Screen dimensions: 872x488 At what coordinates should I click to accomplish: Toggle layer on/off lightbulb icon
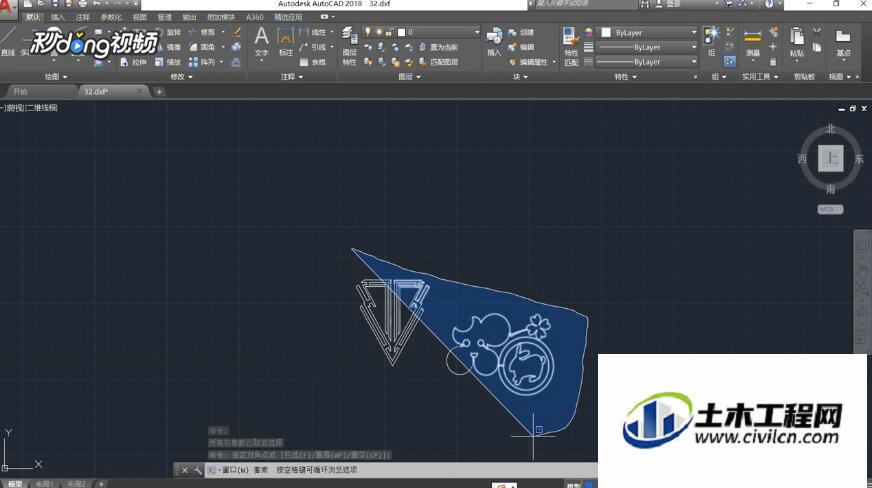coord(368,32)
